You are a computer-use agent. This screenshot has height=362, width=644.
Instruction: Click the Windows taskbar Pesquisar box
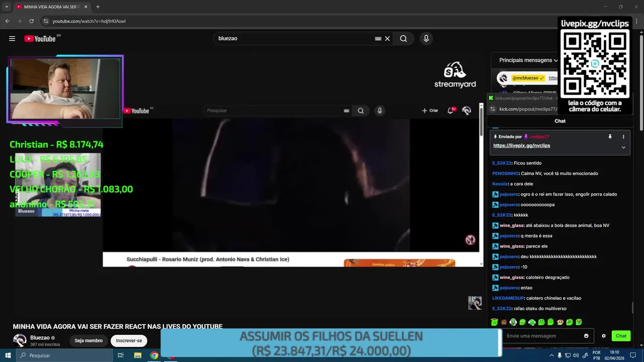pos(64,355)
